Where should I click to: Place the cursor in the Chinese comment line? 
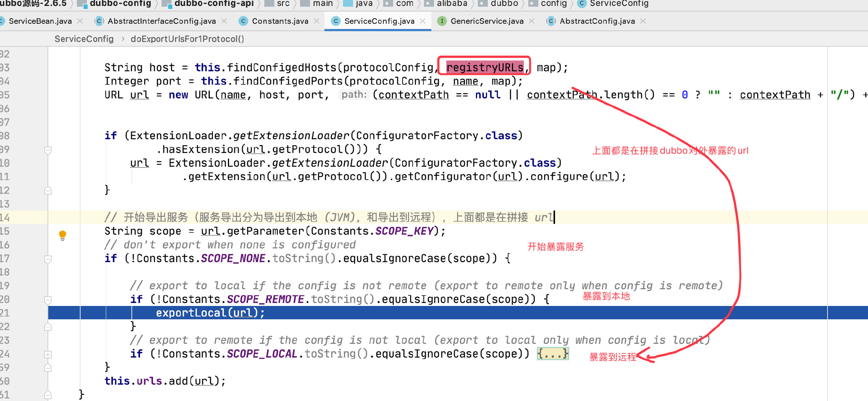pyautogui.click(x=329, y=217)
